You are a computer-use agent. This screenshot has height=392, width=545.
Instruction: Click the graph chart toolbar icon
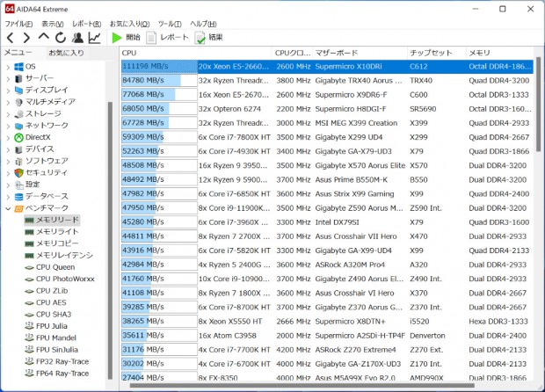point(94,38)
